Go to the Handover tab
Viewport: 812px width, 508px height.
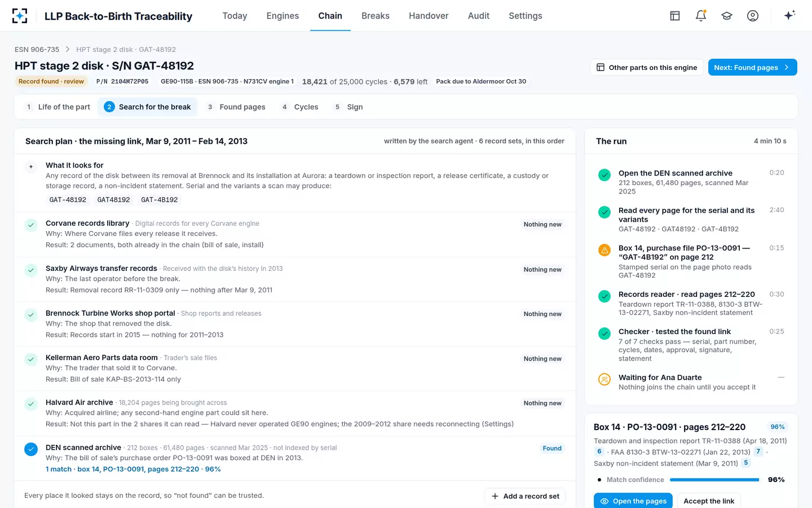(429, 16)
